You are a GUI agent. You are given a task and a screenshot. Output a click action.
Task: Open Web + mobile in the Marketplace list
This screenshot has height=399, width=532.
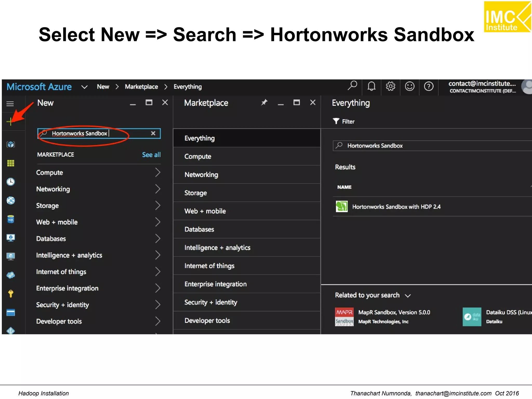[x=247, y=211]
